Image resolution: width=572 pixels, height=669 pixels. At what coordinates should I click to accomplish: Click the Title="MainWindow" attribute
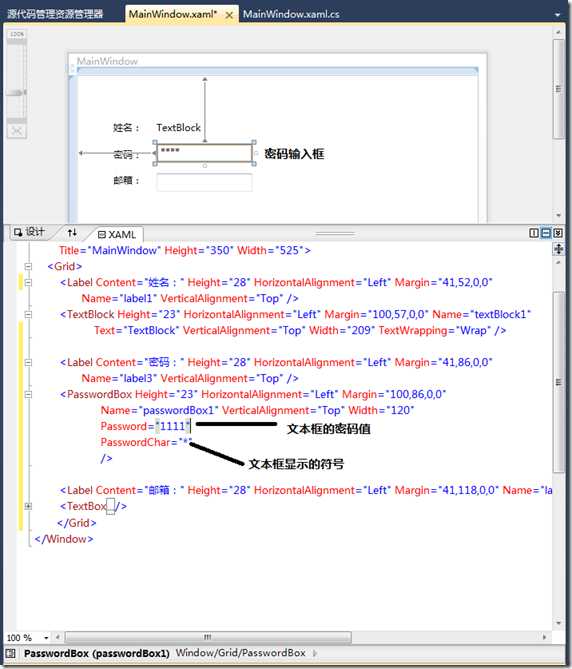click(x=110, y=250)
